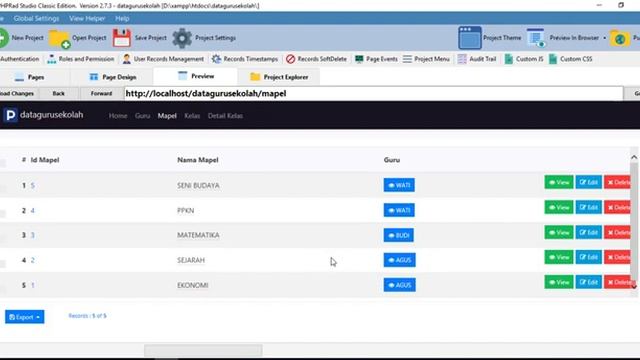Open Kelas page in navbar
Image resolution: width=640 pixels, height=360 pixels.
coord(192,116)
